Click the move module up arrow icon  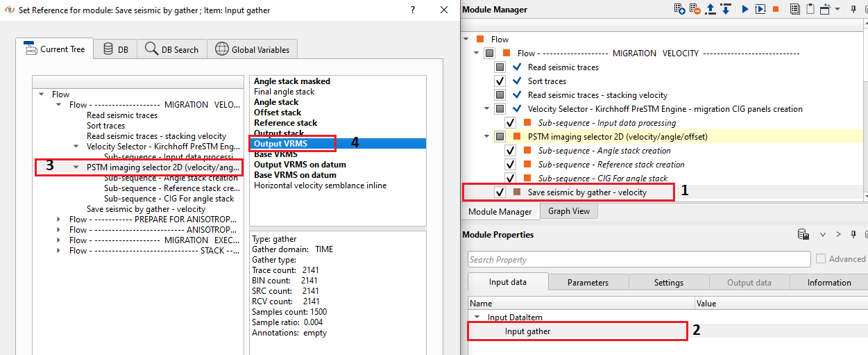[x=710, y=10]
